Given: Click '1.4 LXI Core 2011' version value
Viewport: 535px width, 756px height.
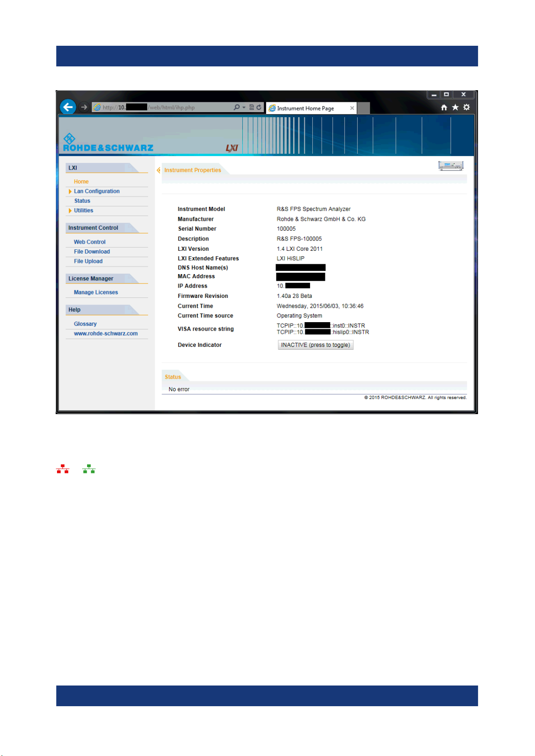Looking at the screenshot, I should 300,249.
